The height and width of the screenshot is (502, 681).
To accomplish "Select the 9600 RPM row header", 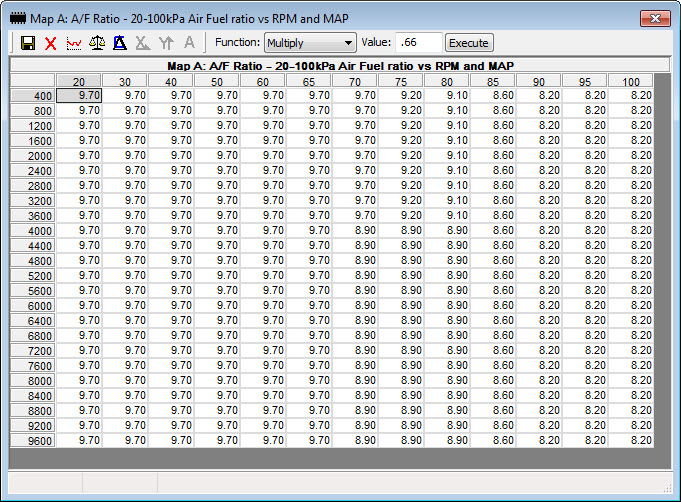I will tap(33, 441).
